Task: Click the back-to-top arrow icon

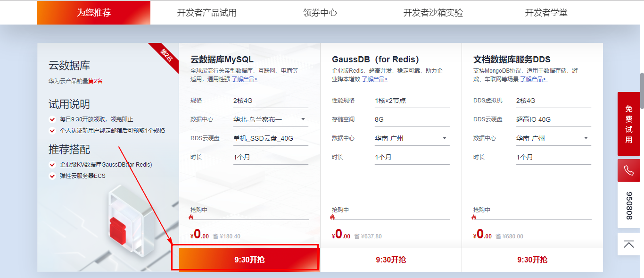Action: coord(629,244)
